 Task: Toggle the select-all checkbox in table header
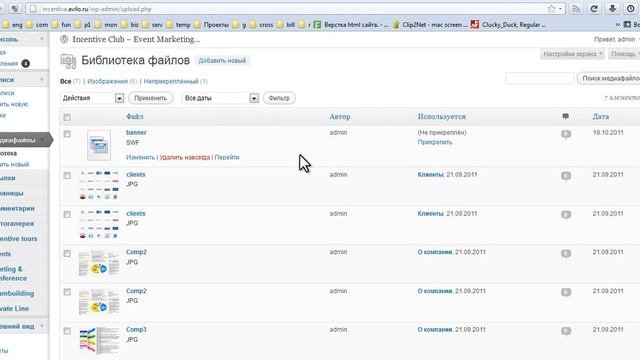click(x=67, y=118)
